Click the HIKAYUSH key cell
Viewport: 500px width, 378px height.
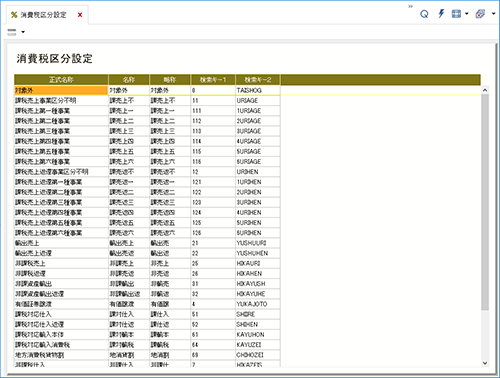258,284
